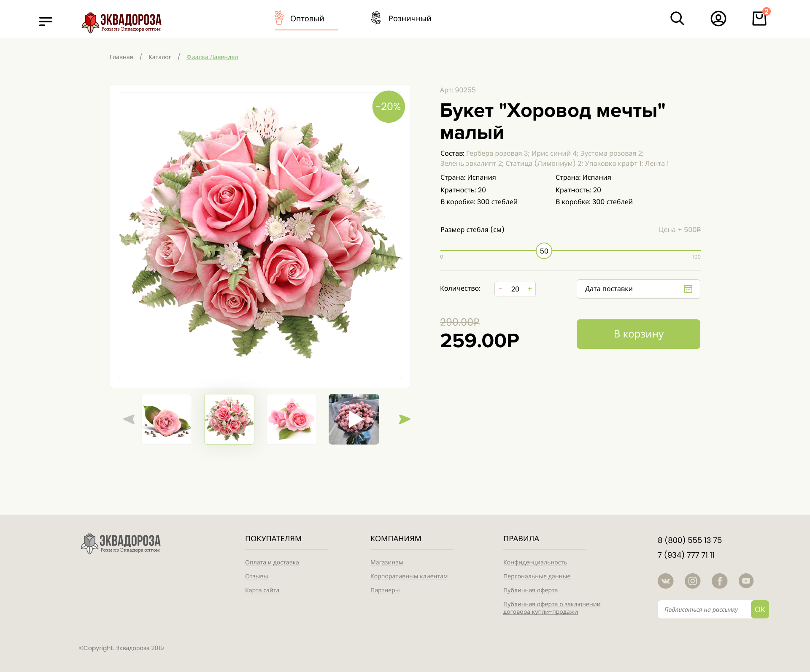Open the hamburger menu icon

46,22
